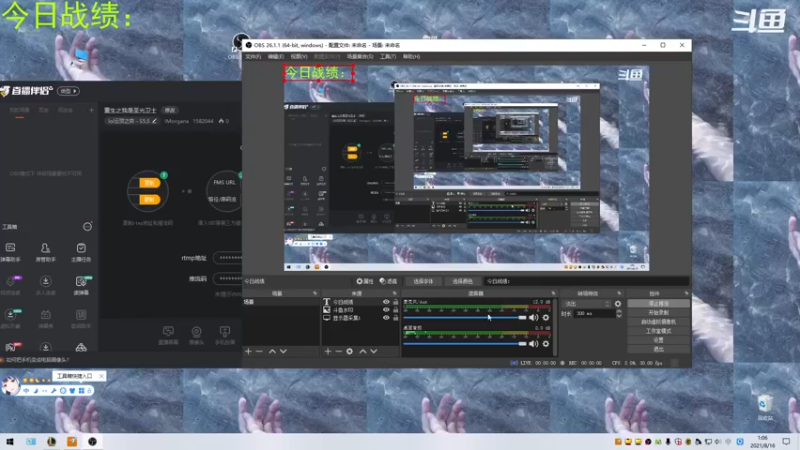Open the OBS 帮助(H) menu
The height and width of the screenshot is (450, 800).
tap(411, 57)
